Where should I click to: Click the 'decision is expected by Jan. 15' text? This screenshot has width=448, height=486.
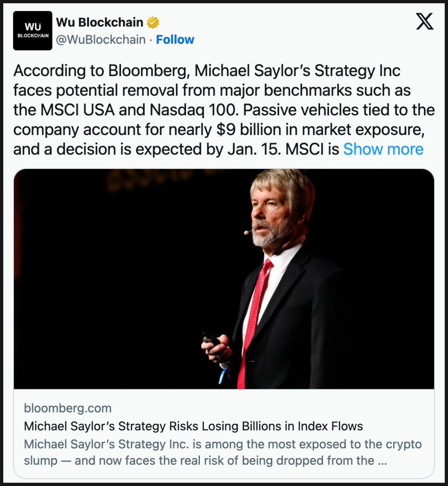(166, 149)
